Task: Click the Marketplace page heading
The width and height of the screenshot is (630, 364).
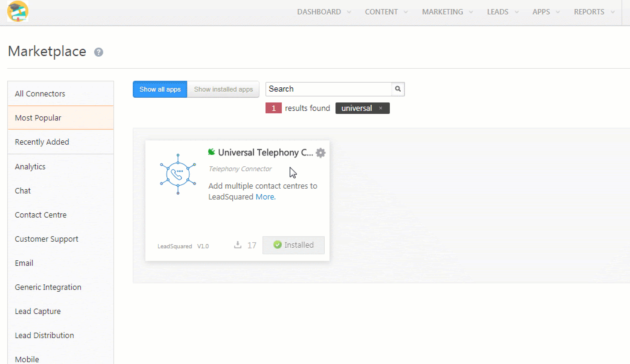Action: 47,51
